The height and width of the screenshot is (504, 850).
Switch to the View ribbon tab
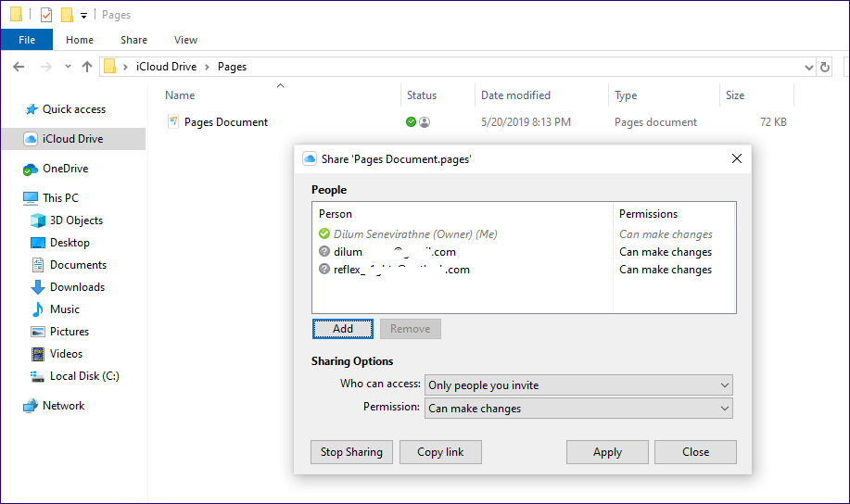pos(185,40)
